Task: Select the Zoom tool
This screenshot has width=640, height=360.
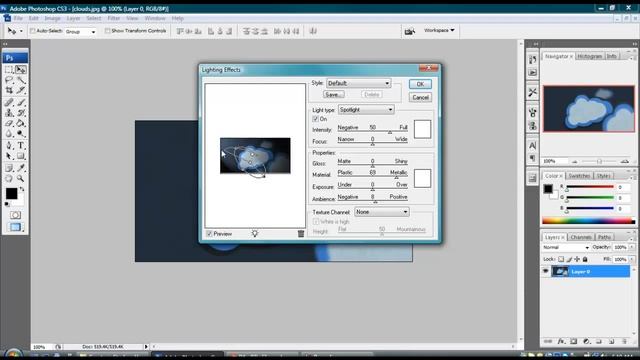Action: coord(21,178)
